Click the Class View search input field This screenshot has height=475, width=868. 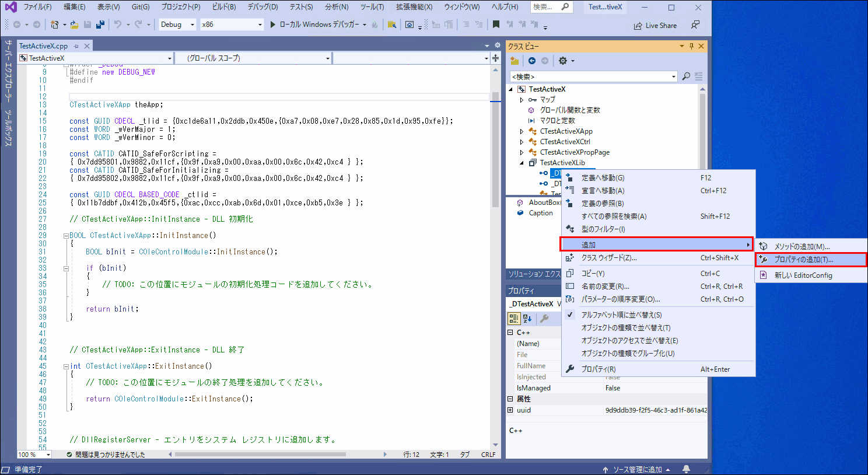(590, 76)
